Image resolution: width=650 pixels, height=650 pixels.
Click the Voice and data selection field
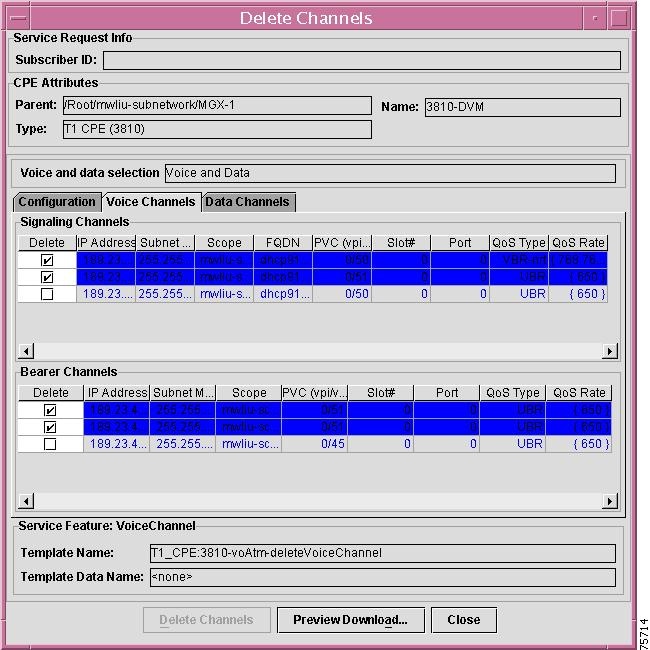point(390,173)
